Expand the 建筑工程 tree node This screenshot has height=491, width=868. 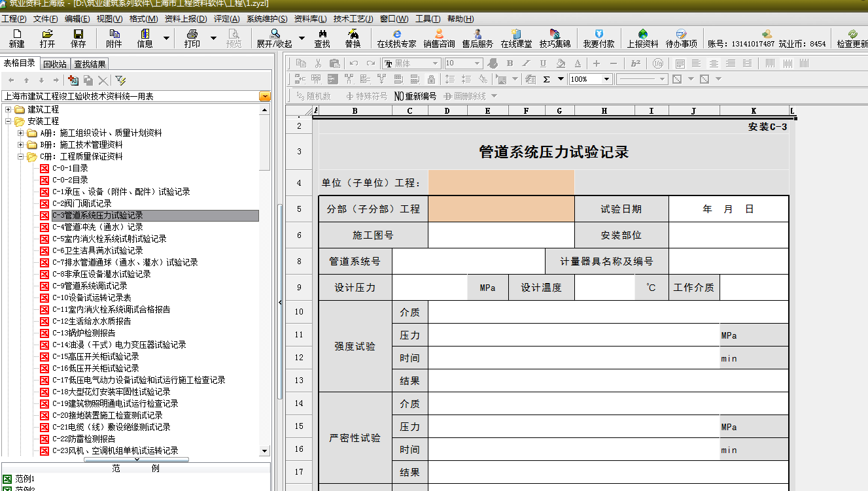[x=9, y=109]
